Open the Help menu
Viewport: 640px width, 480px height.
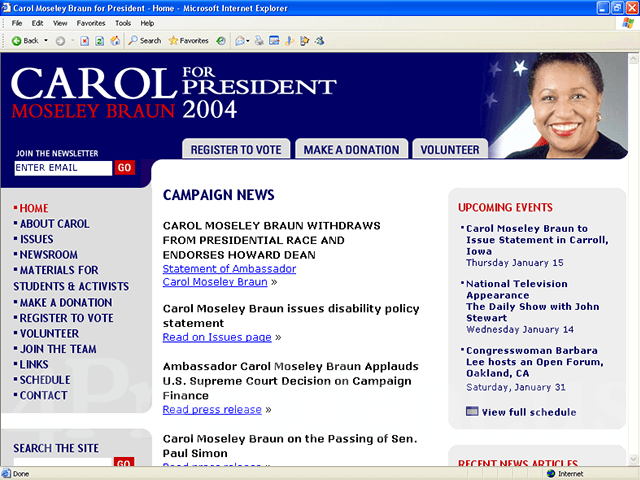147,23
